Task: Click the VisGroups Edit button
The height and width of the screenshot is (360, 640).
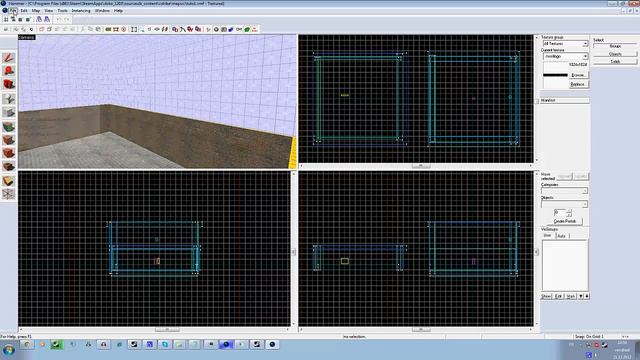Action: pyautogui.click(x=558, y=296)
